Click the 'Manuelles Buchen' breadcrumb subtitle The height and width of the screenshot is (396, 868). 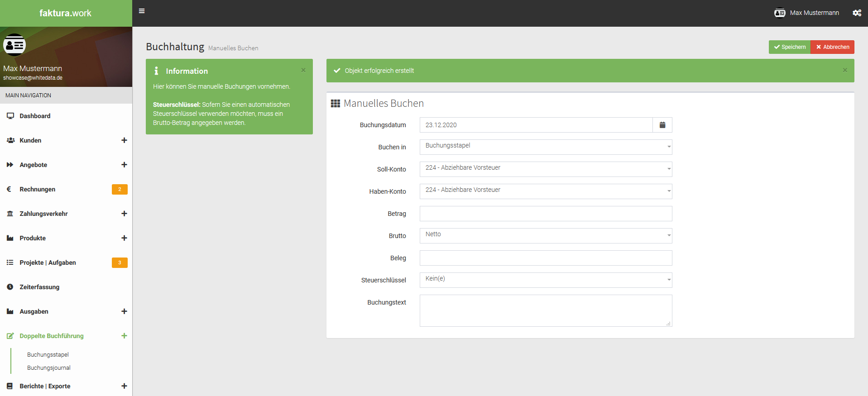233,48
